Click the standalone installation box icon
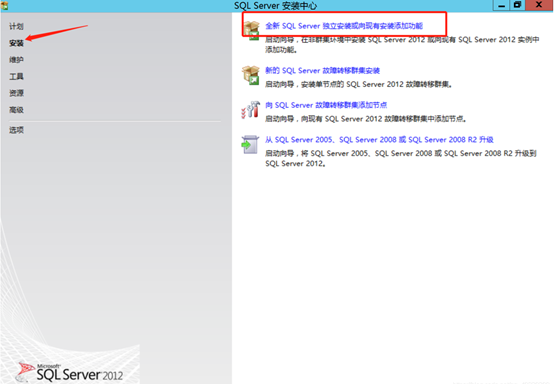 tap(251, 30)
